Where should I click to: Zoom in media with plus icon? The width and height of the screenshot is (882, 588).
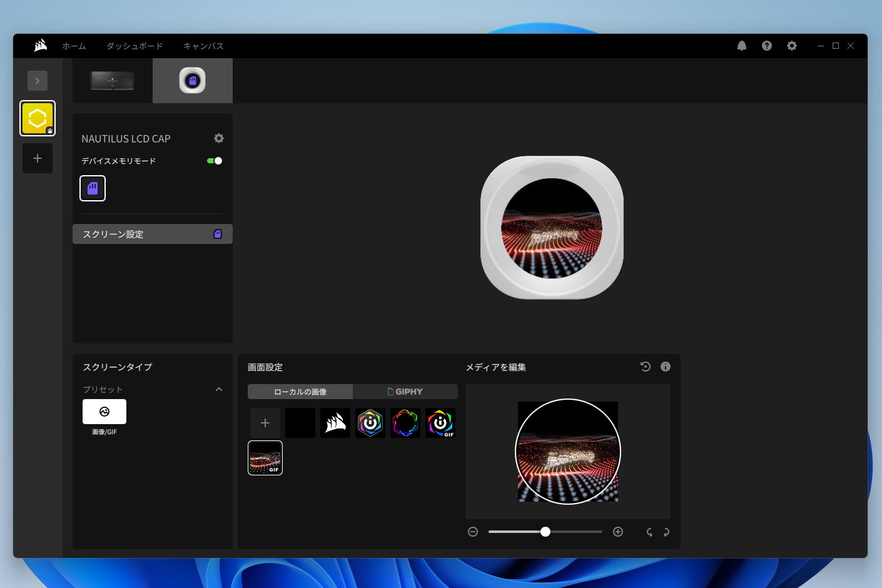coord(618,532)
